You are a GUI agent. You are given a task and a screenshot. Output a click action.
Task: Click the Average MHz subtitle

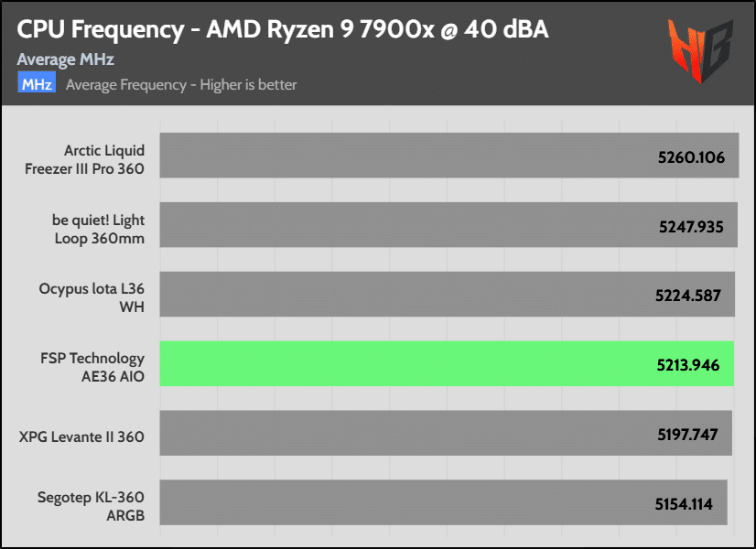(66, 59)
